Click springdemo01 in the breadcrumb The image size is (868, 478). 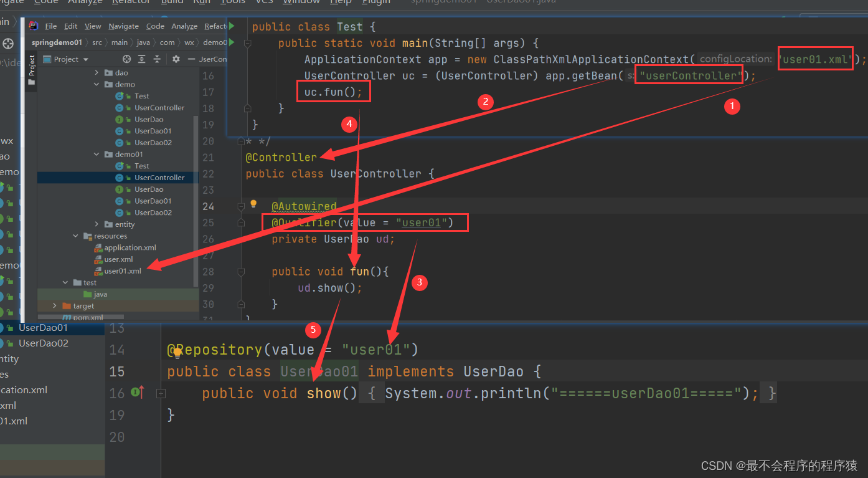pos(57,42)
